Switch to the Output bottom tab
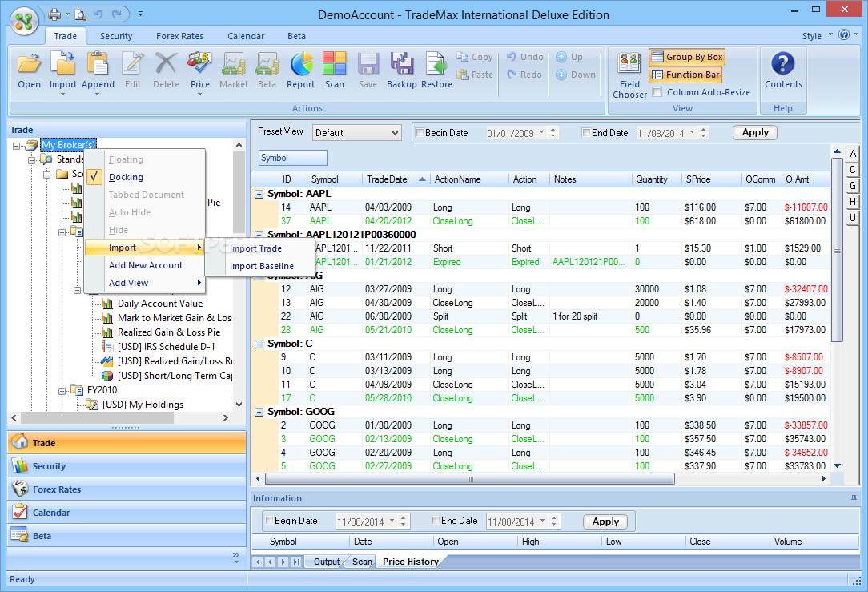Image resolution: width=868 pixels, height=592 pixels. point(327,562)
